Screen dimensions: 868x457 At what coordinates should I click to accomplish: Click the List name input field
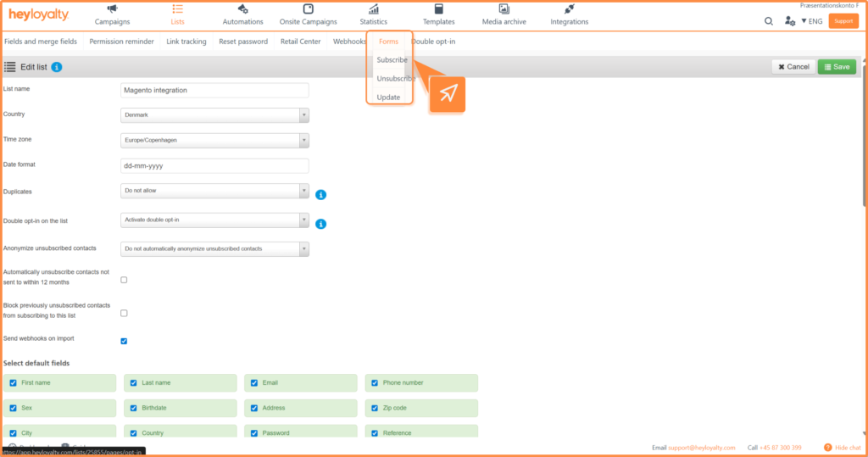pyautogui.click(x=215, y=90)
